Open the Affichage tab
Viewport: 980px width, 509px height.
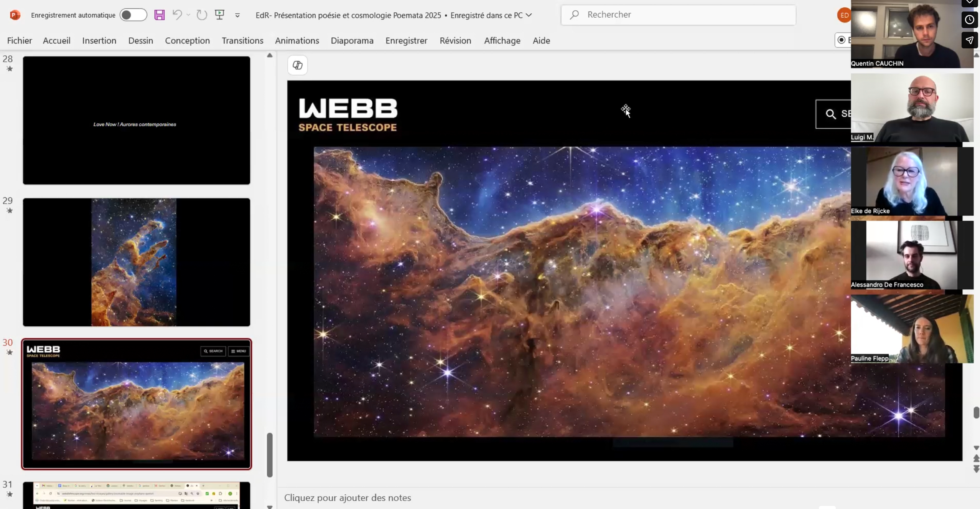tap(502, 40)
